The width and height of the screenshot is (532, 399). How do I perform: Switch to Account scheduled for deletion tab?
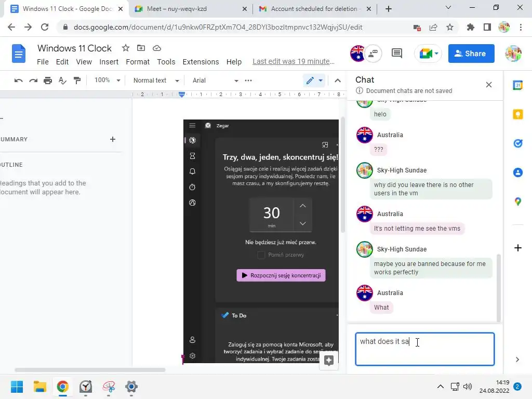pyautogui.click(x=314, y=9)
